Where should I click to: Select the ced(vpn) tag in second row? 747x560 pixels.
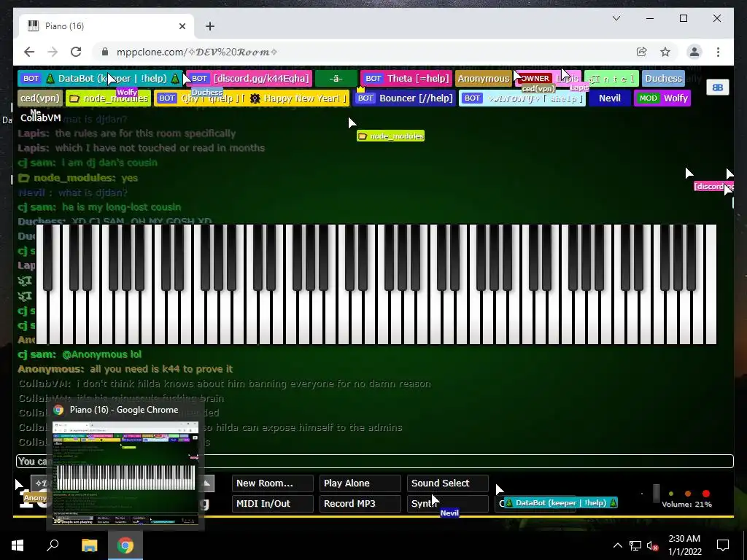[40, 98]
